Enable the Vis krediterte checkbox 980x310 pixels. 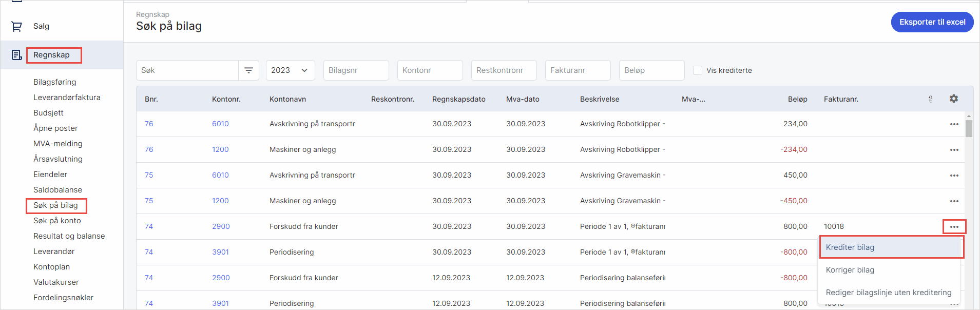coord(698,70)
